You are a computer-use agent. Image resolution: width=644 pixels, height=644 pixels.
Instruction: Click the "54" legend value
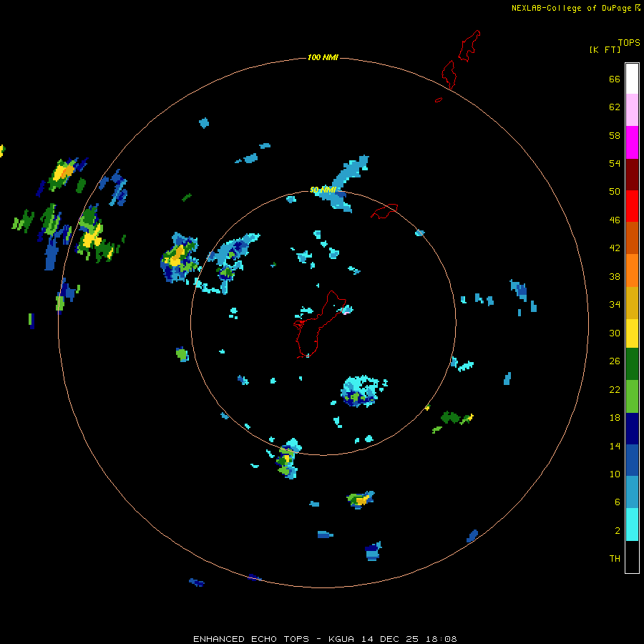point(615,163)
